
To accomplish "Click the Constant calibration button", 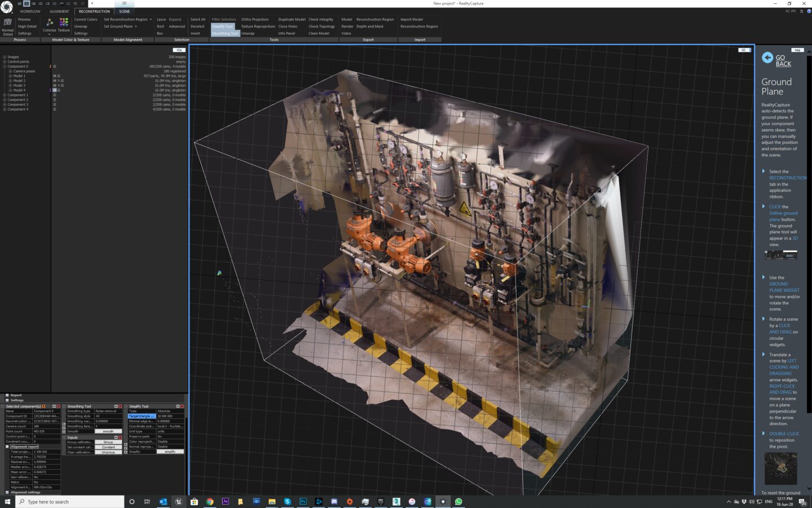I will click(x=108, y=447).
